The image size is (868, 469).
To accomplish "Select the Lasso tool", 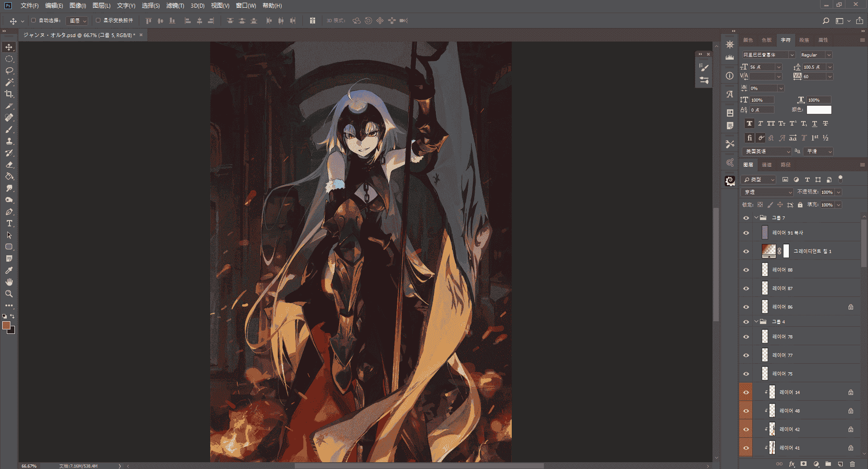I will tap(9, 70).
